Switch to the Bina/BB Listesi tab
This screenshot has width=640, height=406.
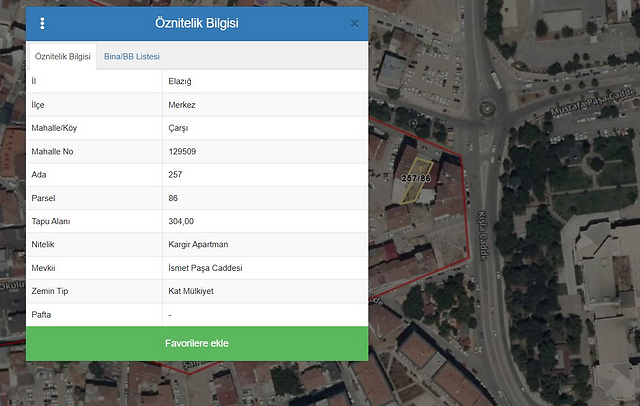click(x=131, y=57)
